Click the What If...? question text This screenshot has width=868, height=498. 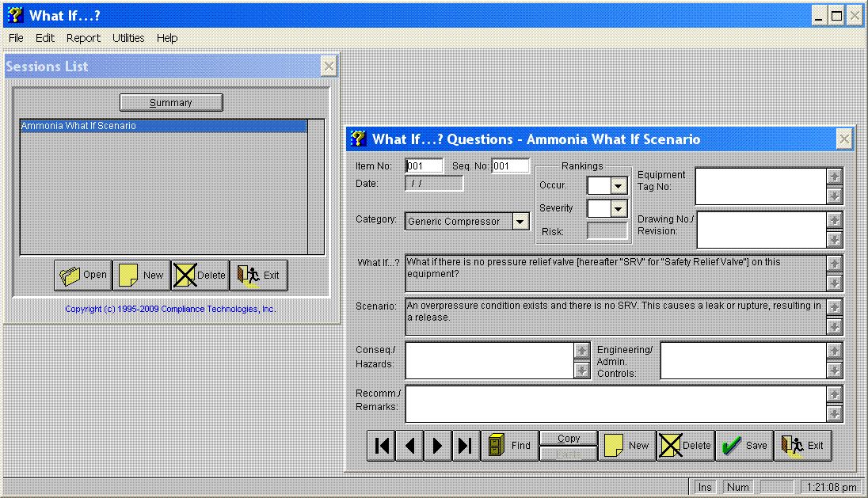[615, 273]
